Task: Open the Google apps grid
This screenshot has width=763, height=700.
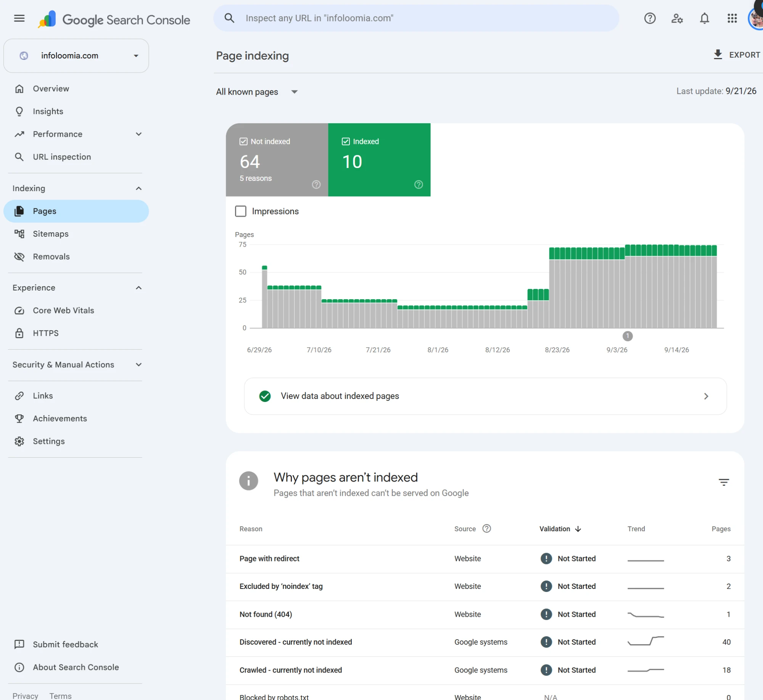Action: [732, 18]
